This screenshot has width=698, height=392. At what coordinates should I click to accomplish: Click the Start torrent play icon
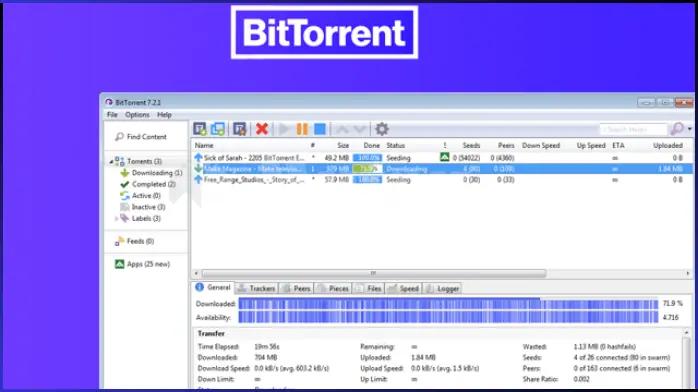pos(284,129)
